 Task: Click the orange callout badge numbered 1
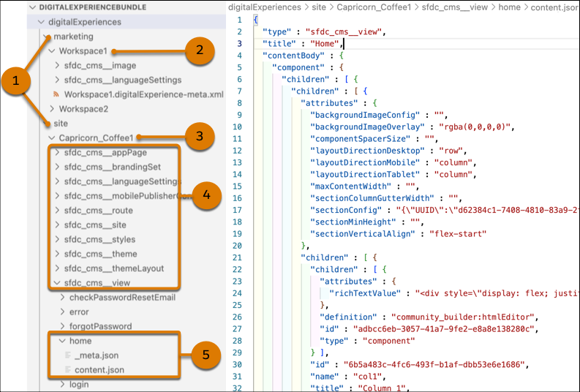[15, 80]
